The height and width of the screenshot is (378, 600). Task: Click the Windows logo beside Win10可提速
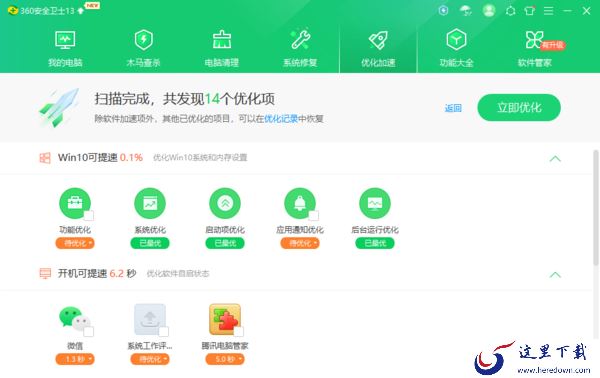pos(45,158)
